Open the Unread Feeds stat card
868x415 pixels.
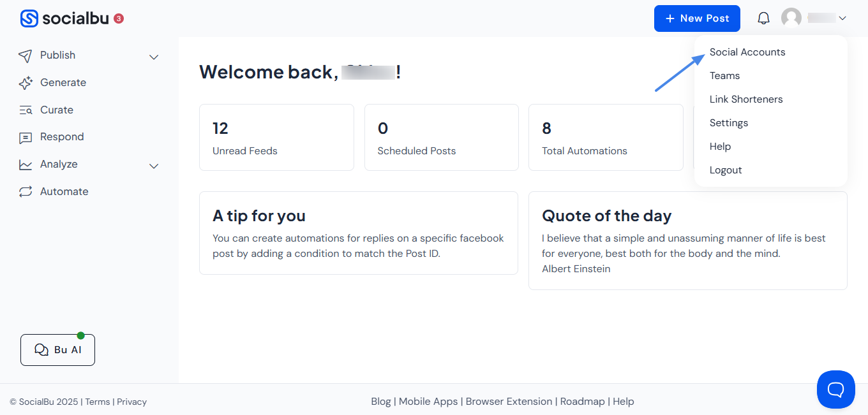276,138
